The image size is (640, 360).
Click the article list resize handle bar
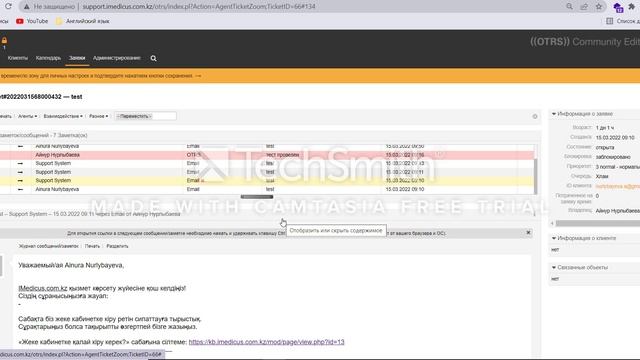click(x=257, y=197)
